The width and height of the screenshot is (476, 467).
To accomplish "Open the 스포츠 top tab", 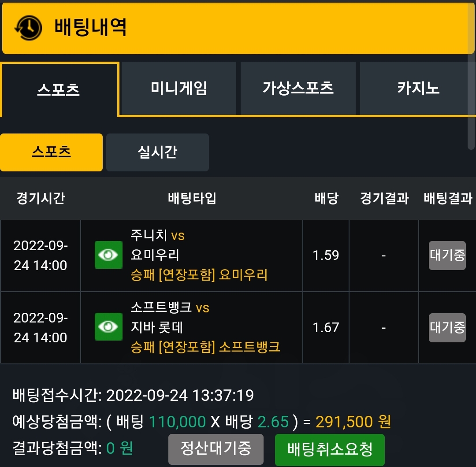I will point(59,89).
